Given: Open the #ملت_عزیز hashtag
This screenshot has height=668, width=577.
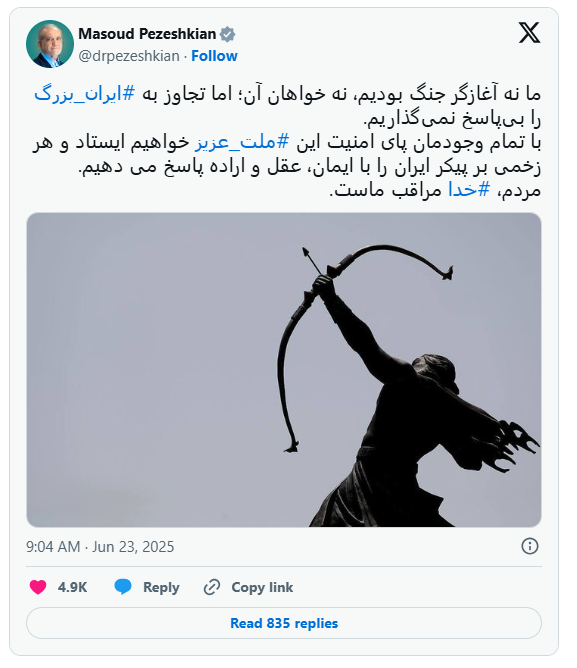Looking at the screenshot, I should click(x=242, y=142).
